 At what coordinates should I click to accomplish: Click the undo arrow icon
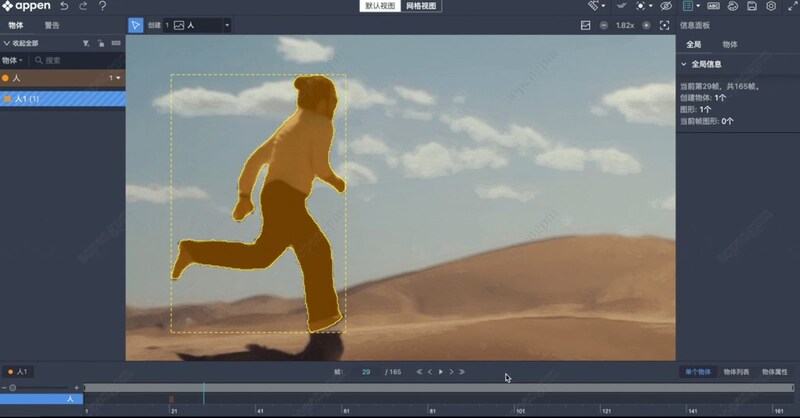coord(65,6)
